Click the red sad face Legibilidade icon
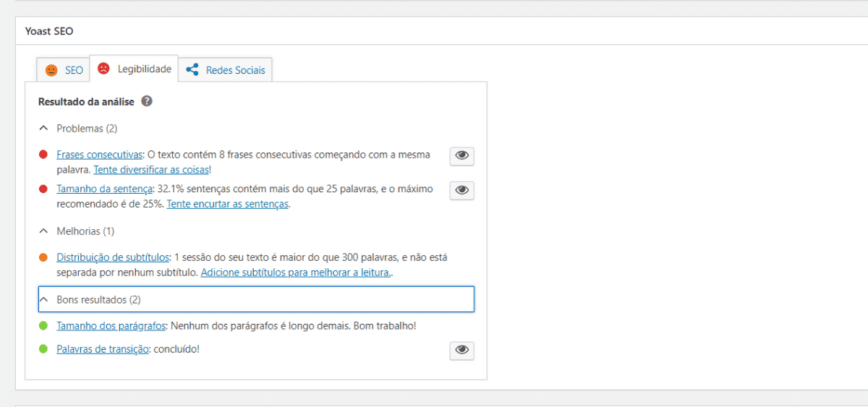The image size is (868, 407). point(103,69)
